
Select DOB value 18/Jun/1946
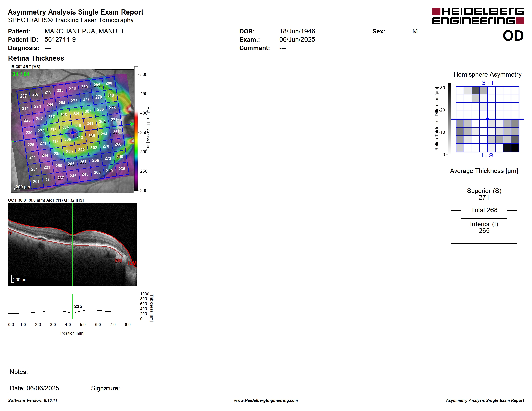pyautogui.click(x=297, y=31)
